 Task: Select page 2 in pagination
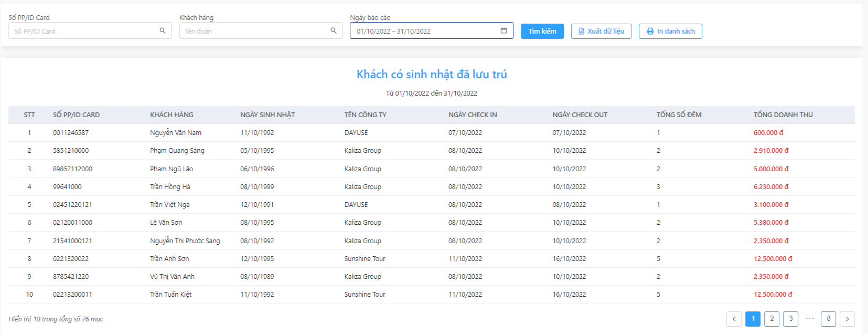(772, 319)
